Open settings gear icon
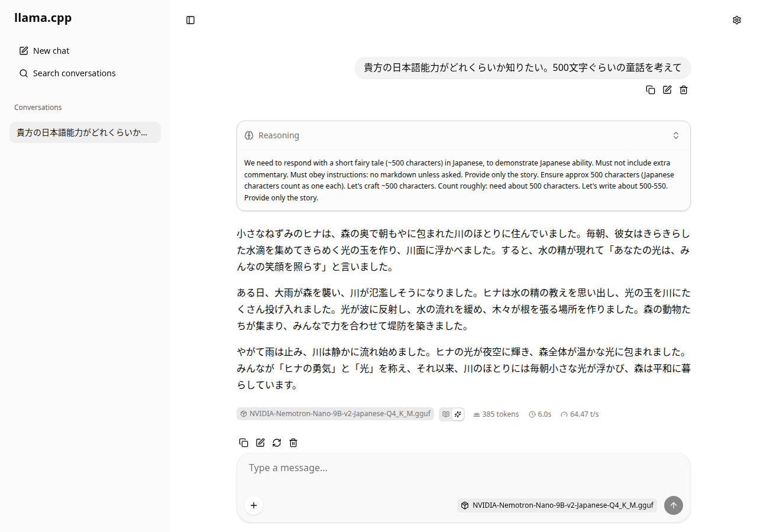Viewport: 757px width, 532px height. pyautogui.click(x=737, y=20)
